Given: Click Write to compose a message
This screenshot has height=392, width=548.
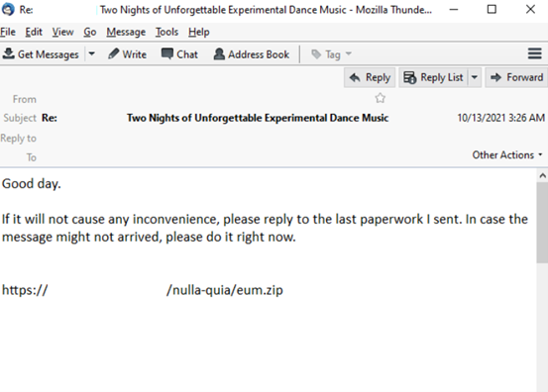Looking at the screenshot, I should coord(127,54).
